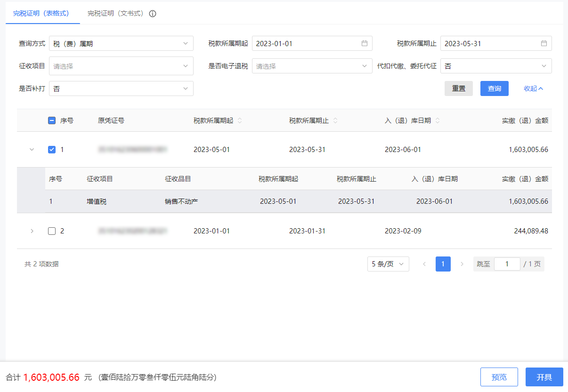The height and width of the screenshot is (392, 568).
Task: Sort by 税款所属期起 column sort icon
Action: [x=240, y=120]
